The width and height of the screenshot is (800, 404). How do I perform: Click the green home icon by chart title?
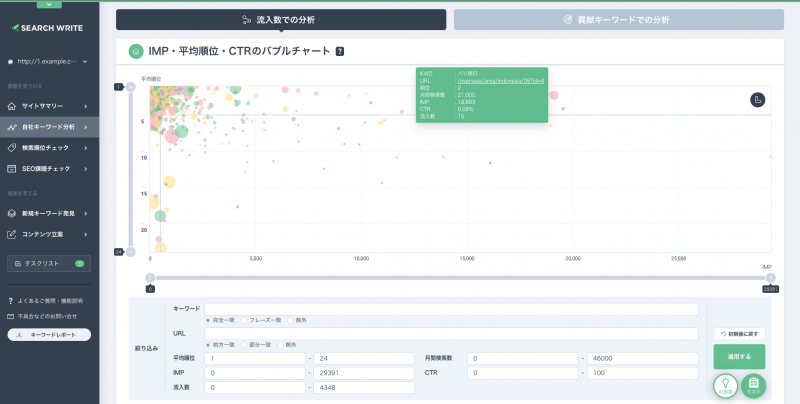click(136, 52)
